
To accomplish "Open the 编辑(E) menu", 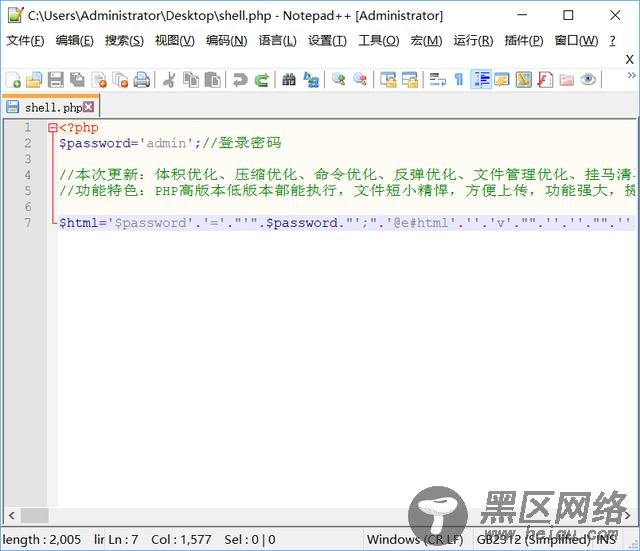I will [75, 40].
